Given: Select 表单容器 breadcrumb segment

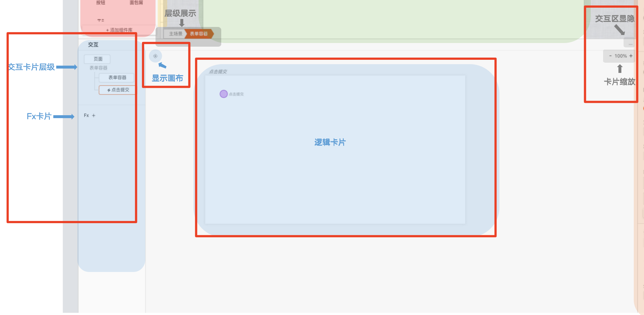Looking at the screenshot, I should 199,34.
